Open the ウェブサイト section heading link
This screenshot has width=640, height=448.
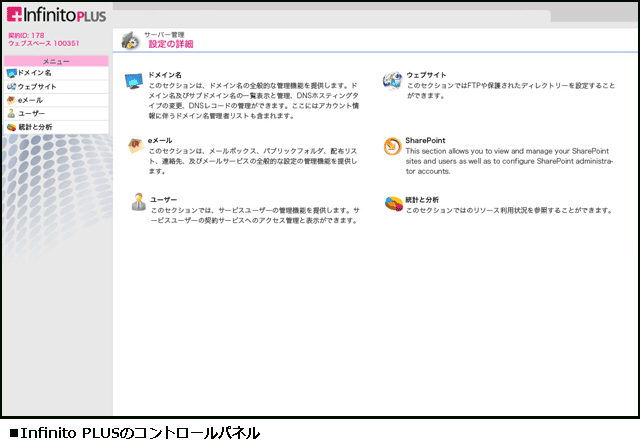point(426,75)
